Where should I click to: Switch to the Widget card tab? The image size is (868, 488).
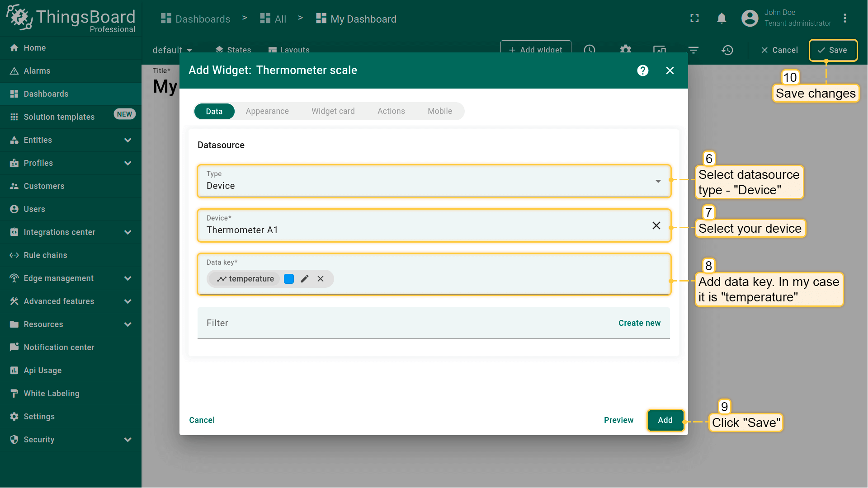(x=333, y=111)
